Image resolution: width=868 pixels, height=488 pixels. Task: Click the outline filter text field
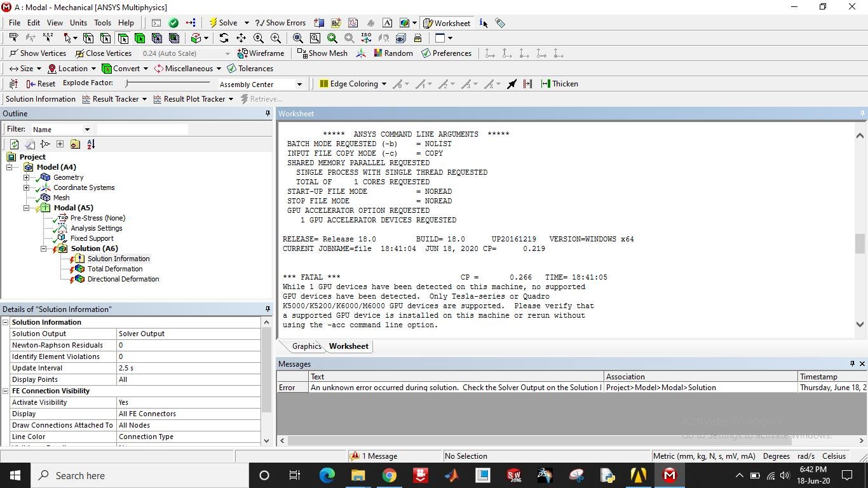142,129
